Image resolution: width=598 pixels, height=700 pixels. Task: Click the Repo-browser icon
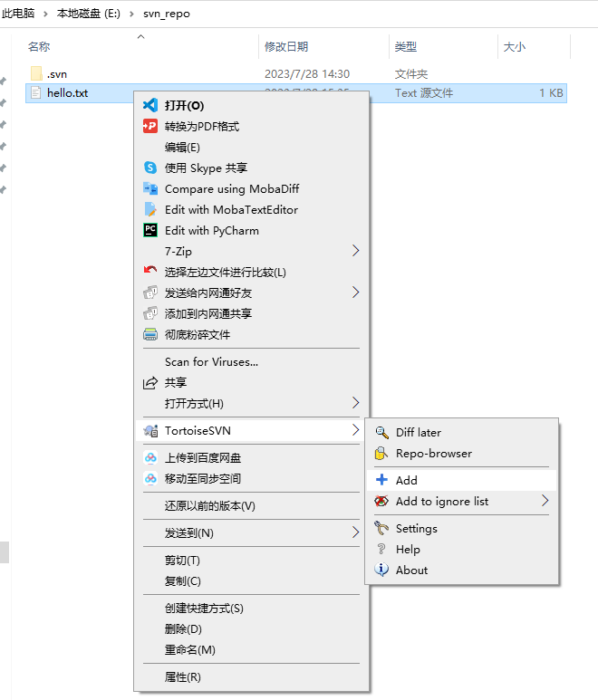pos(381,453)
